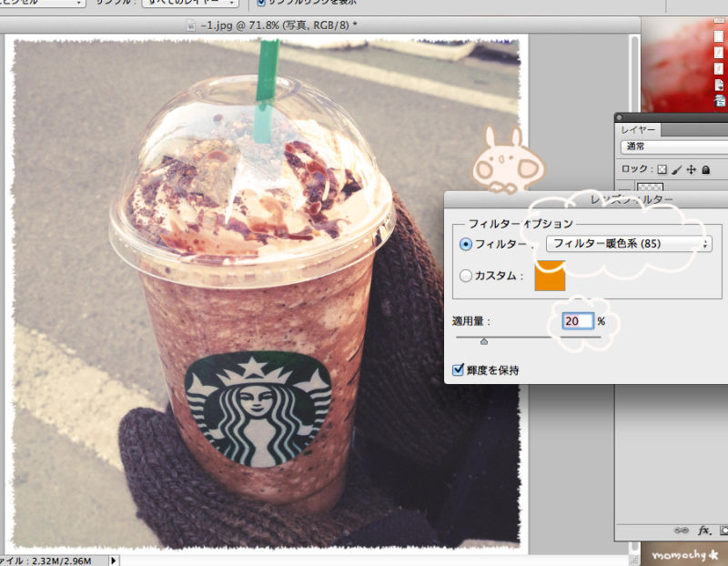Open the 通常 blend mode dropdown
Screen dimensions: 728x566
pos(674,147)
